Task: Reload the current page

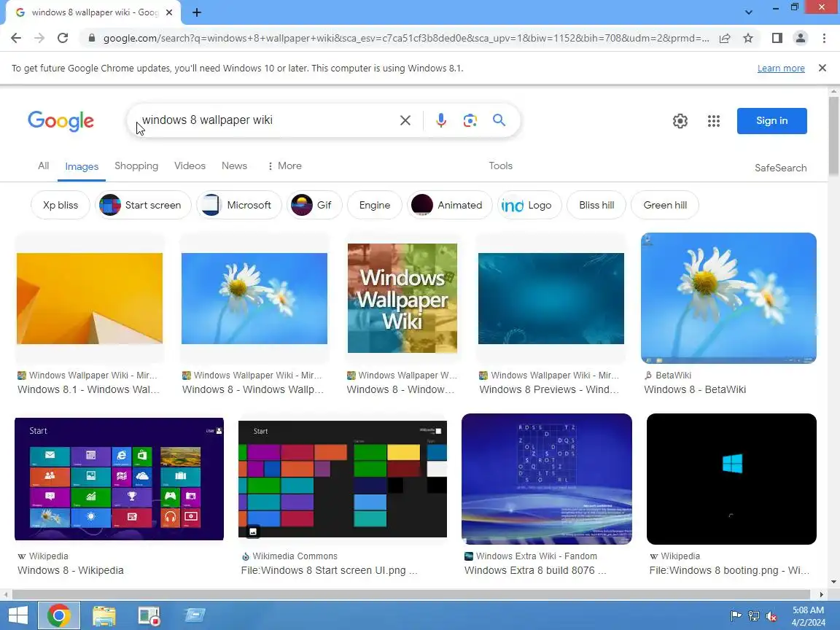Action: [x=63, y=38]
